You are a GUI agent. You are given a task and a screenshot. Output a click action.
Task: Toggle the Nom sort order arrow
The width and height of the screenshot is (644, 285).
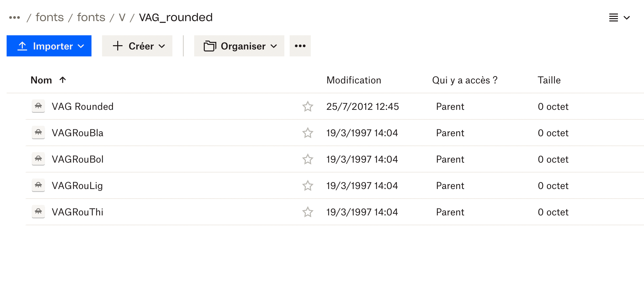click(62, 80)
